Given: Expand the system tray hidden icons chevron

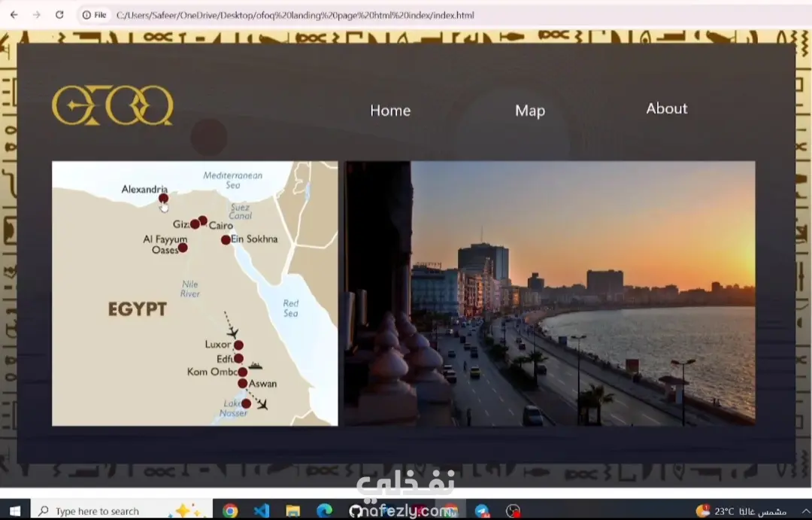Looking at the screenshot, I should coord(805,511).
